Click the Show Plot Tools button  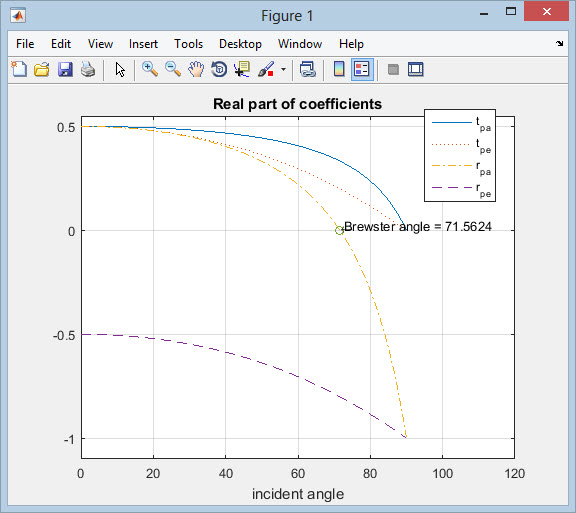point(415,69)
